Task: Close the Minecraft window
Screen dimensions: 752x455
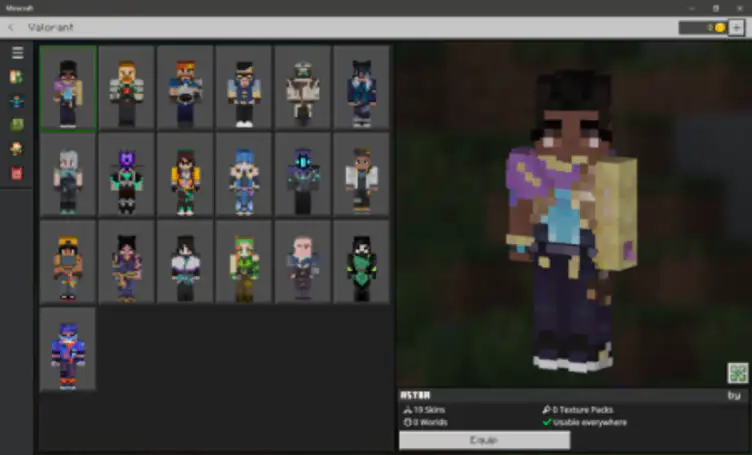Action: 740,8
